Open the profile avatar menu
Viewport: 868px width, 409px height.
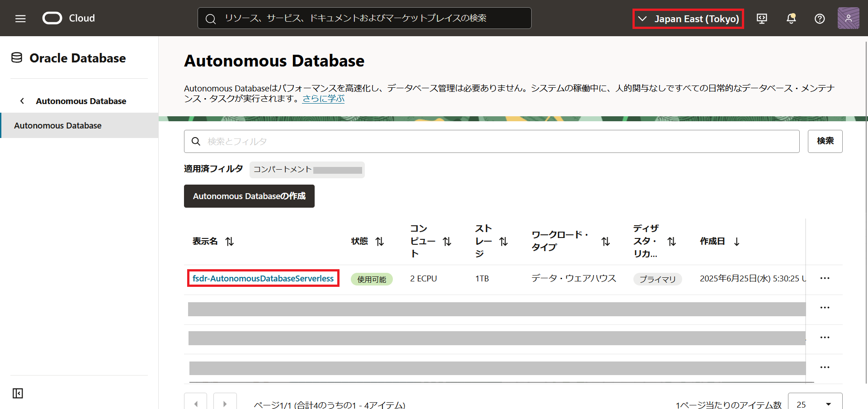tap(849, 18)
